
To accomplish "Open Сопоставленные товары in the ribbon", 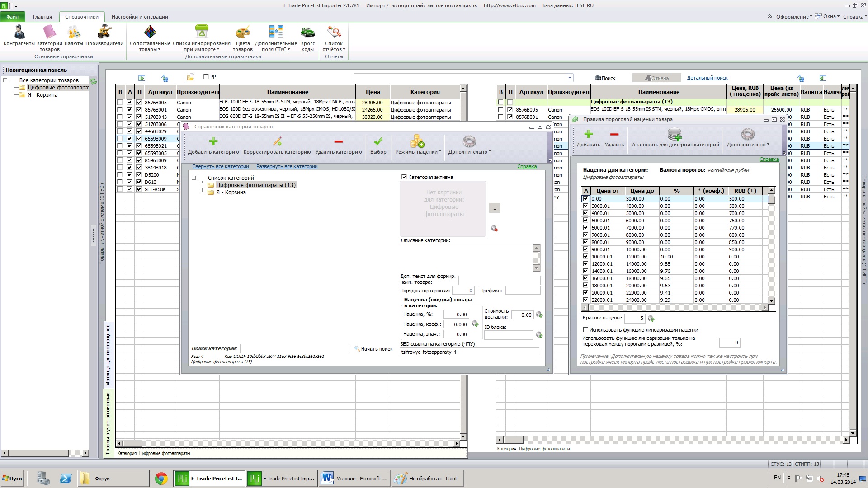I will (x=150, y=38).
